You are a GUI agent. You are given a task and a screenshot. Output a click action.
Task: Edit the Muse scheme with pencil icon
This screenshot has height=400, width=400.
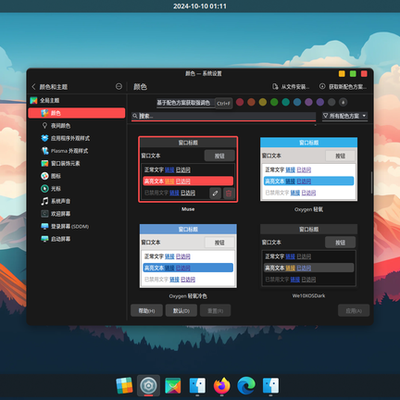click(215, 193)
